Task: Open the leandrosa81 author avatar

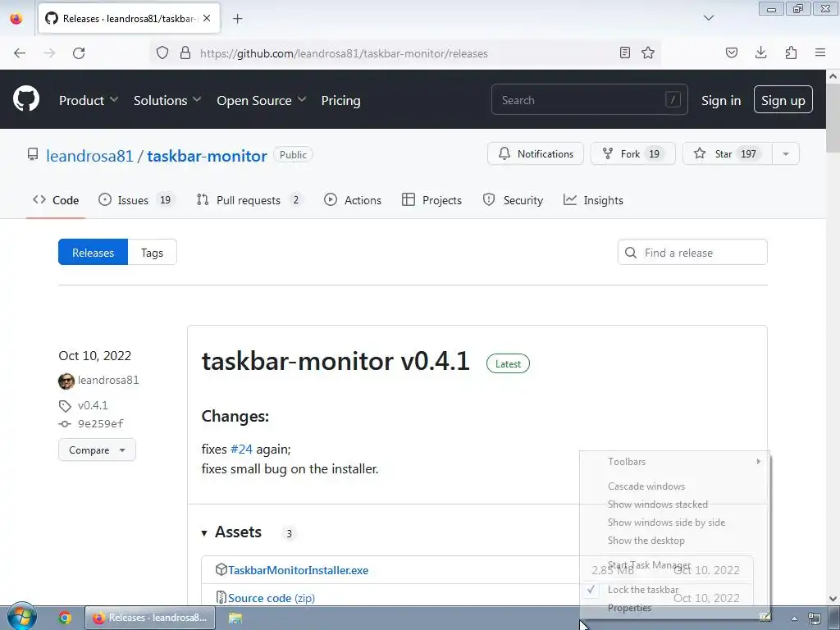Action: (66, 381)
